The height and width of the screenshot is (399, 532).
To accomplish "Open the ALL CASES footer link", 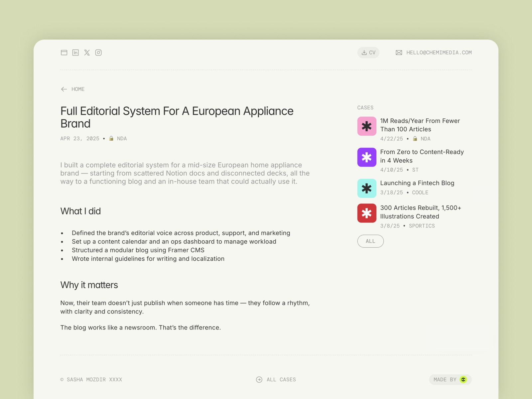I will [x=281, y=379].
